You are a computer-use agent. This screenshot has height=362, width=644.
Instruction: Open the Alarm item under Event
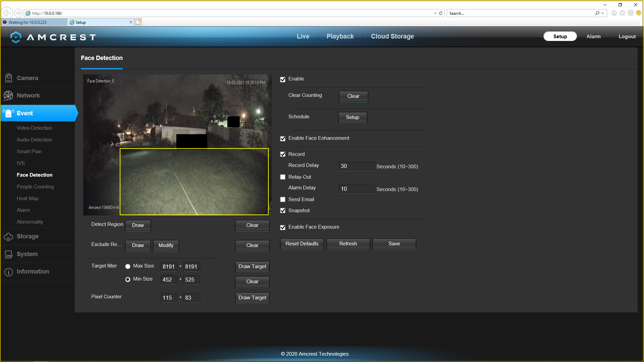click(x=23, y=210)
